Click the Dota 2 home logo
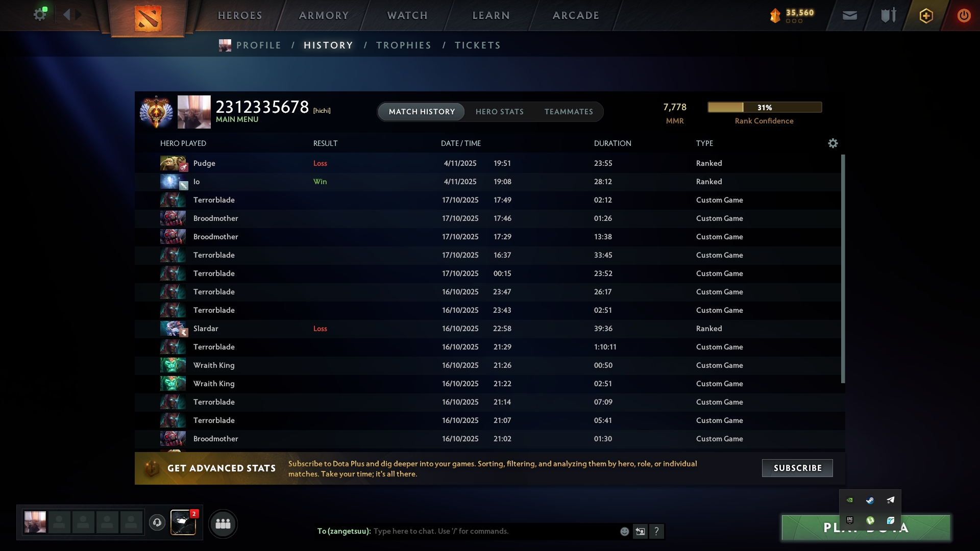980x551 pixels. 148,18
